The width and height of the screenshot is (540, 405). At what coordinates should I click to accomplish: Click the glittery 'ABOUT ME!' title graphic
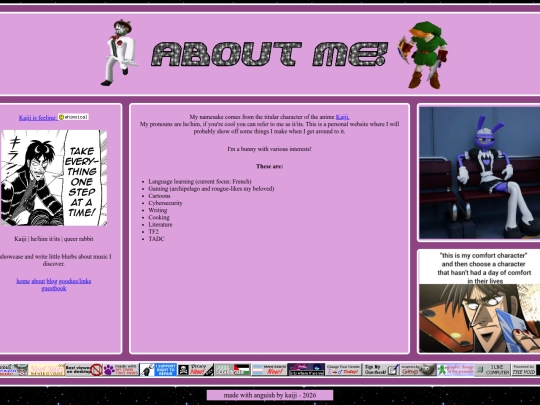point(270,54)
